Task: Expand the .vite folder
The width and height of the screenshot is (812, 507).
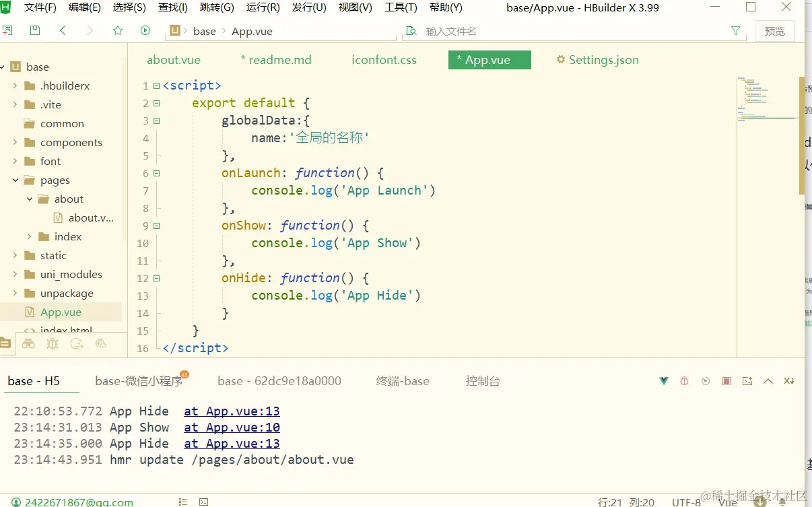Action: tap(15, 104)
